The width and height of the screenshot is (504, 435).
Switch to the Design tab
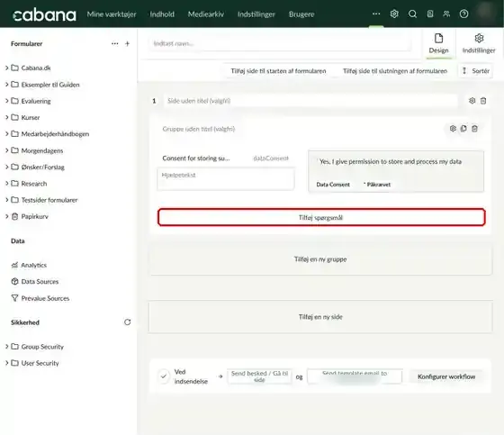click(x=438, y=44)
